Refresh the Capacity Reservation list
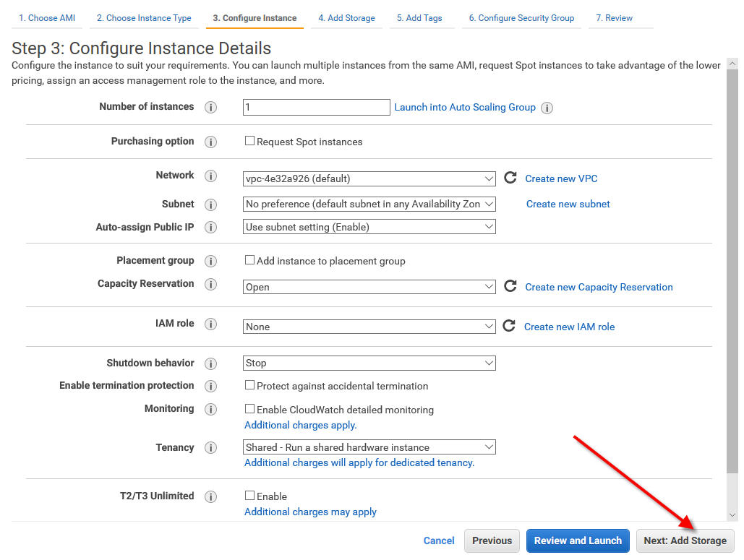 pos(510,286)
